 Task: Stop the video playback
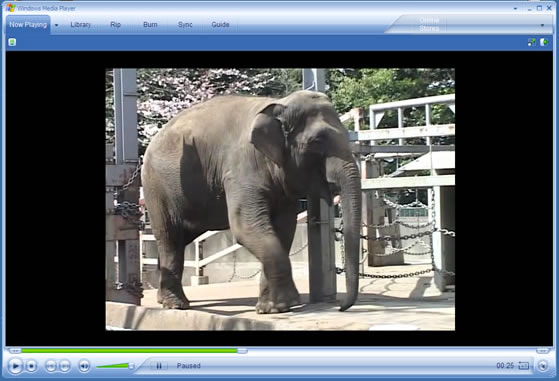[31, 366]
